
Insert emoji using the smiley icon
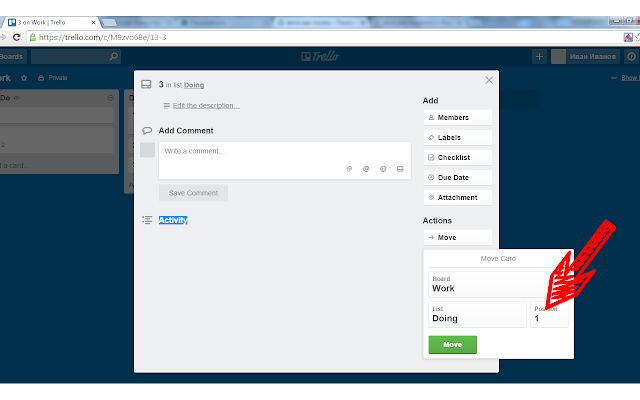coord(383,169)
